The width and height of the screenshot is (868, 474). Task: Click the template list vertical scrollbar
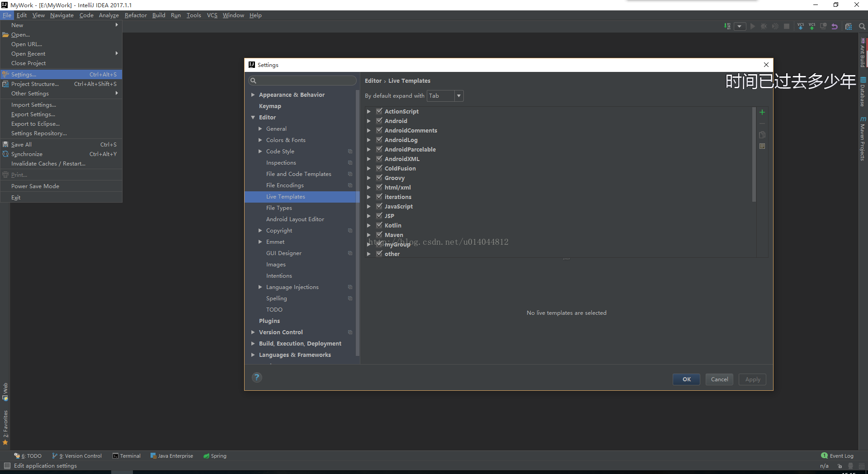754,155
